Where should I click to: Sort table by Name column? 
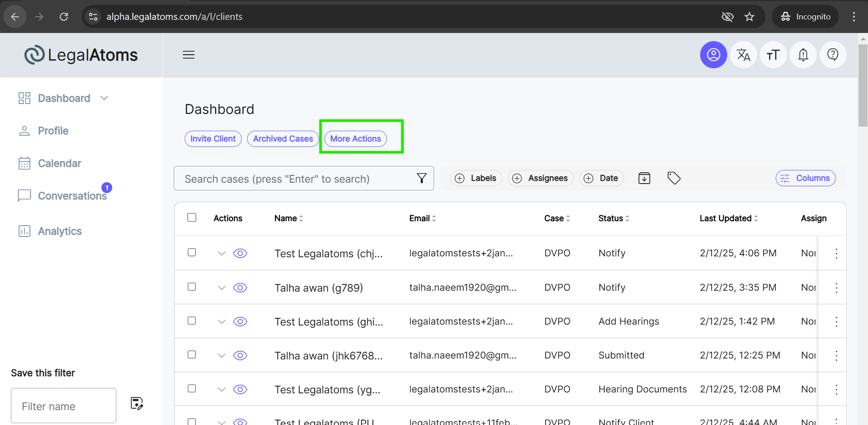pos(289,218)
